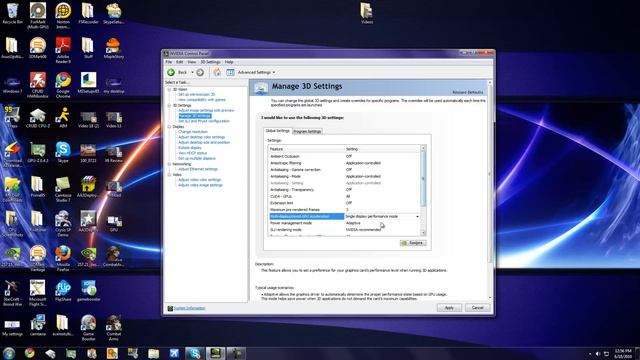Screen dimensions: 640x360
Task: Open Adjust desktop color settings task
Action: pyautogui.click(x=202, y=137)
